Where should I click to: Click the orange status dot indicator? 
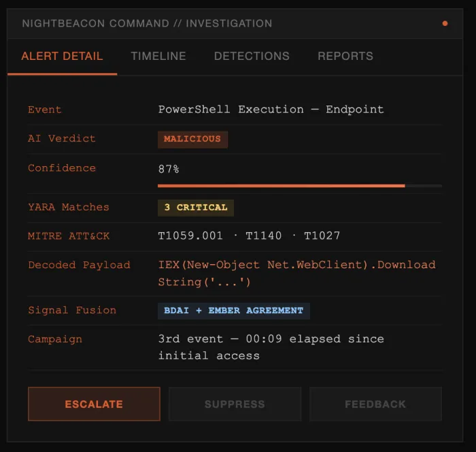[x=445, y=23]
